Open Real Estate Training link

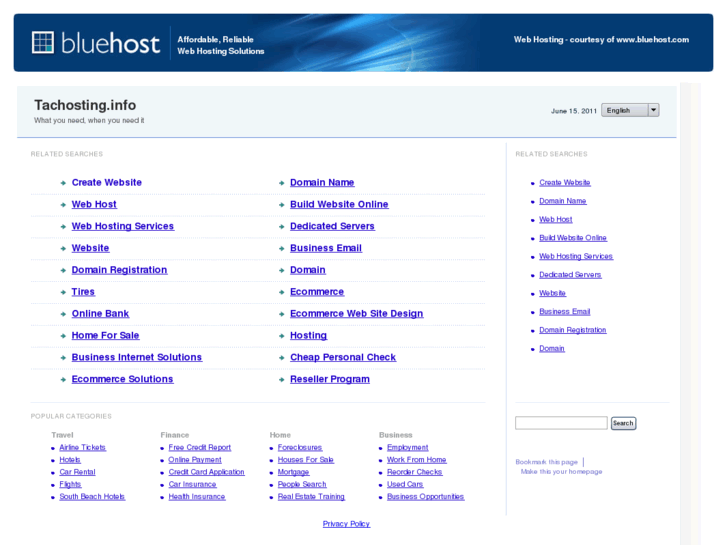(x=311, y=496)
